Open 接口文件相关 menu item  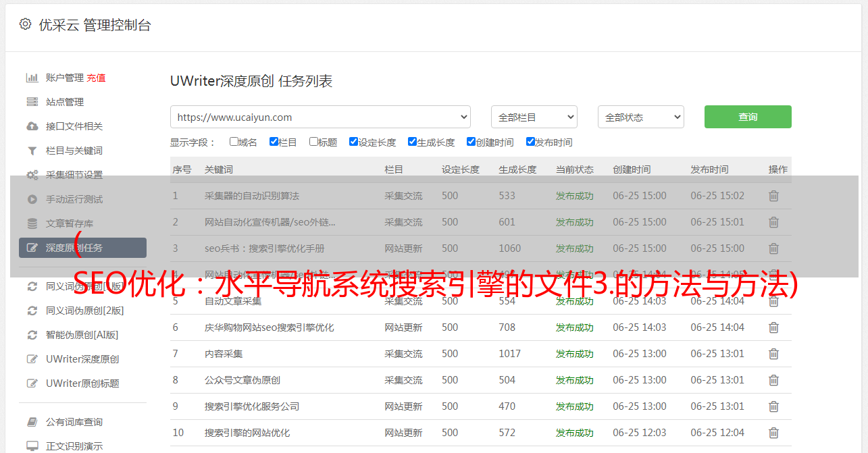[x=74, y=126]
